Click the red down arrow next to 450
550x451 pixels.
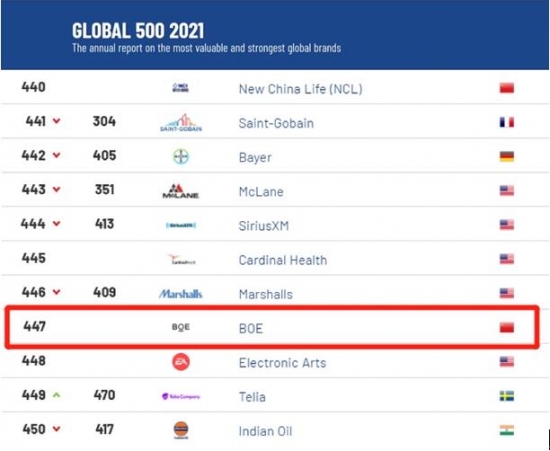pyautogui.click(x=56, y=429)
